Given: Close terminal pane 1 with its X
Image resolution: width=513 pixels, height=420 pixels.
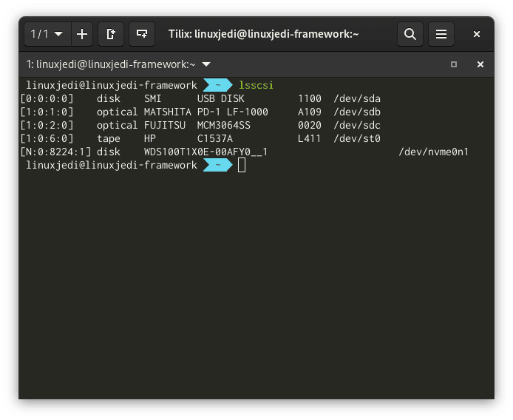Looking at the screenshot, I should pos(480,64).
